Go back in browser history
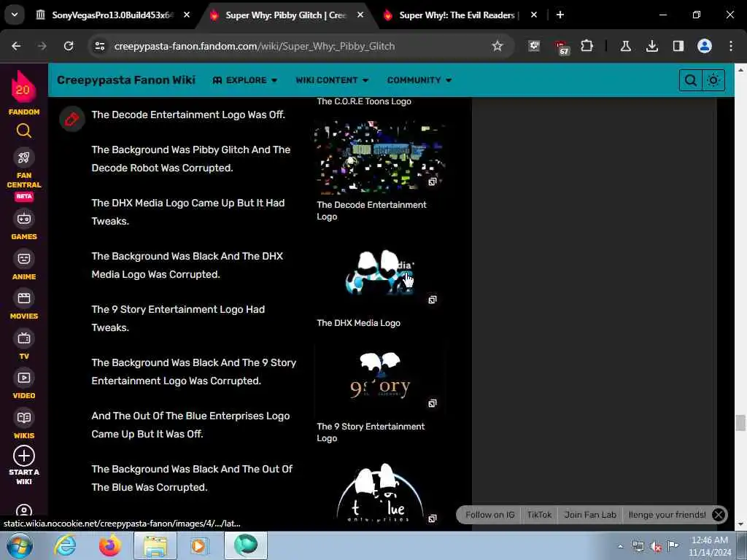 [x=16, y=46]
